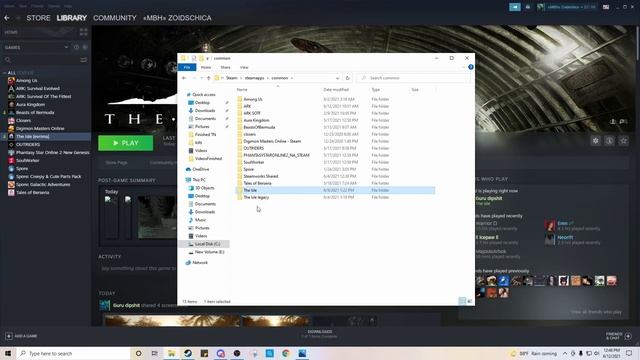Open Chrome from the Windows taskbar
The height and width of the screenshot is (360, 640).
pyautogui.click(x=286, y=353)
